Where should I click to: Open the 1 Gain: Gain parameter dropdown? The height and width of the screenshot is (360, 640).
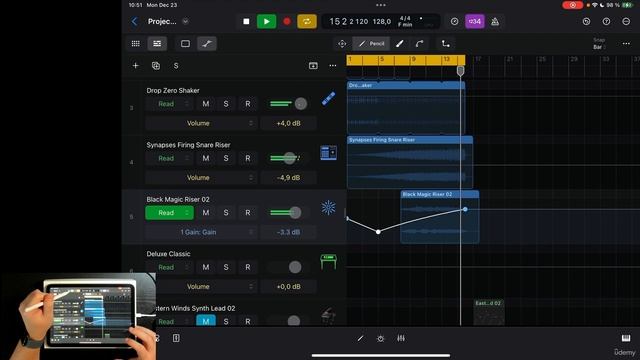point(201,232)
